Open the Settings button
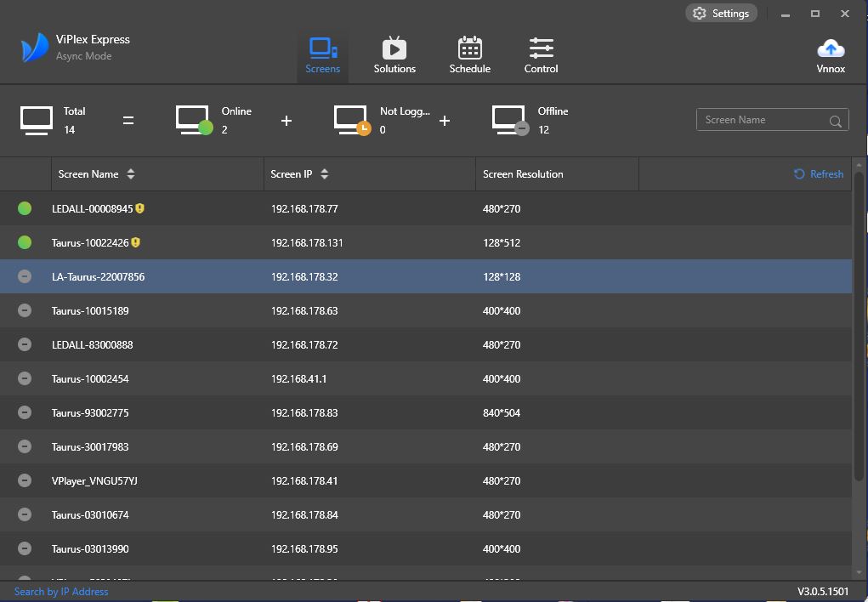This screenshot has height=602, width=868. click(721, 13)
